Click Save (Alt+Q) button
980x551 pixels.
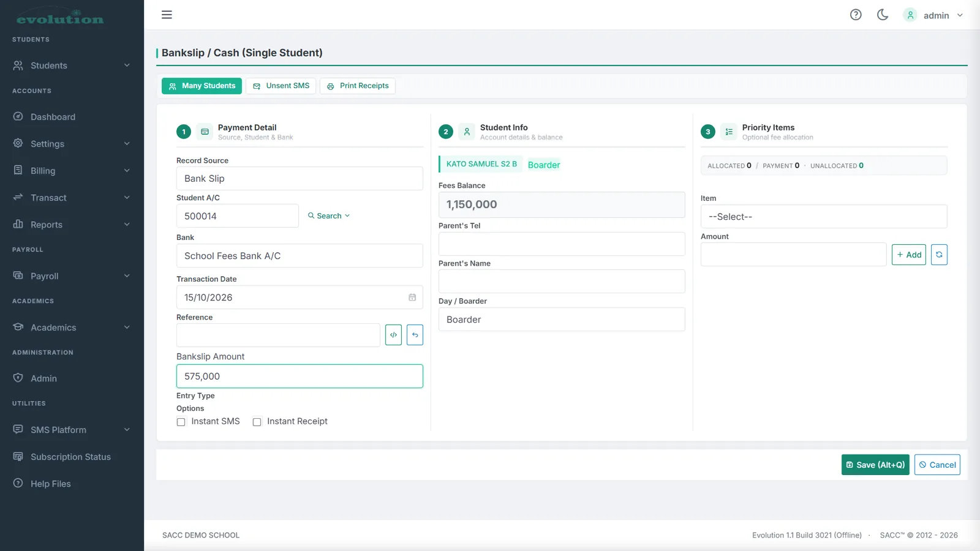[875, 465]
